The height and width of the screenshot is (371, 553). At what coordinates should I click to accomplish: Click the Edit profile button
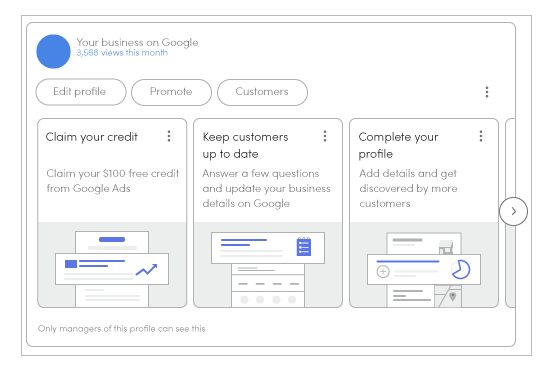[x=81, y=92]
